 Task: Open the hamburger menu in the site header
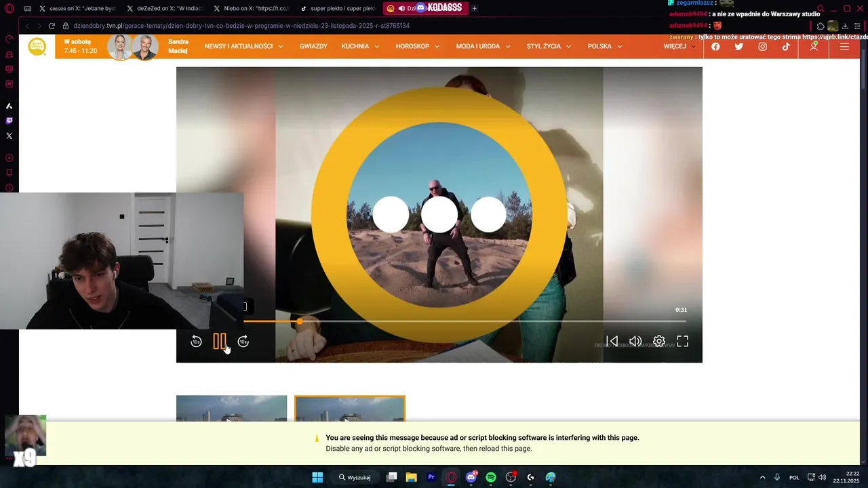point(844,47)
